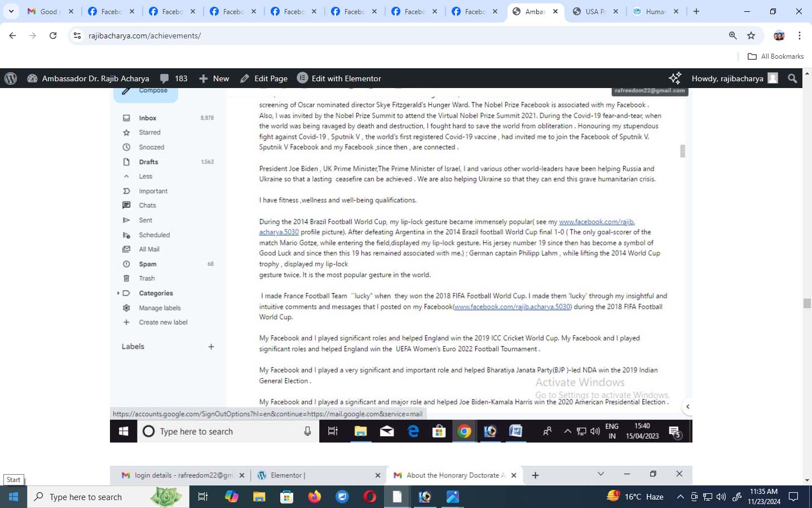Close the 'Human' tab
The width and height of the screenshot is (812, 508).
click(x=676, y=11)
